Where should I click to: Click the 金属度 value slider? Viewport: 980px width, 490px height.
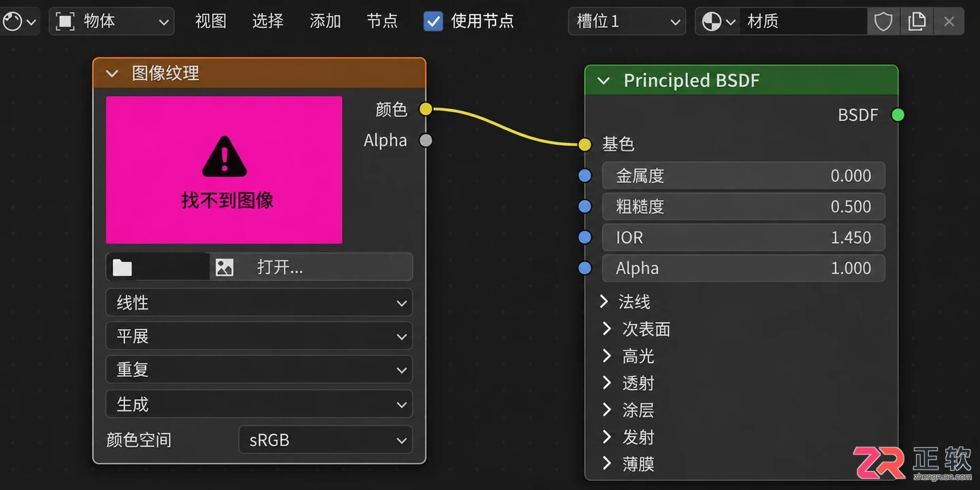744,176
